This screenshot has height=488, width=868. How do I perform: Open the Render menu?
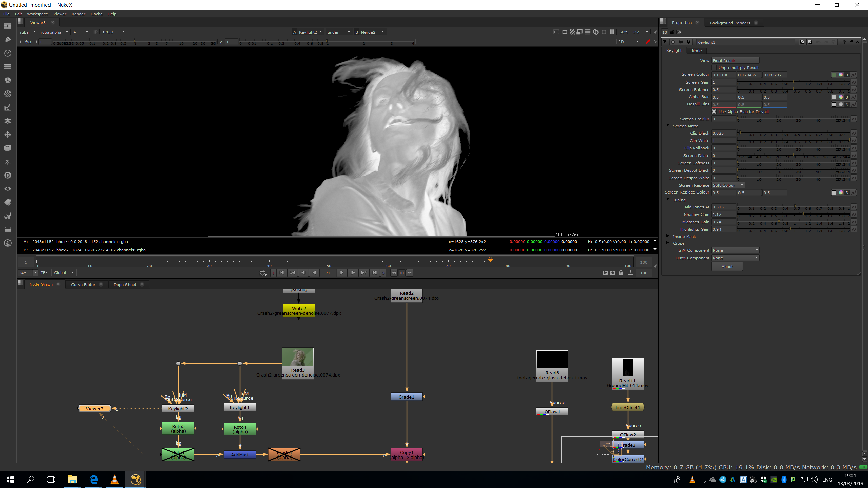tap(78, 14)
